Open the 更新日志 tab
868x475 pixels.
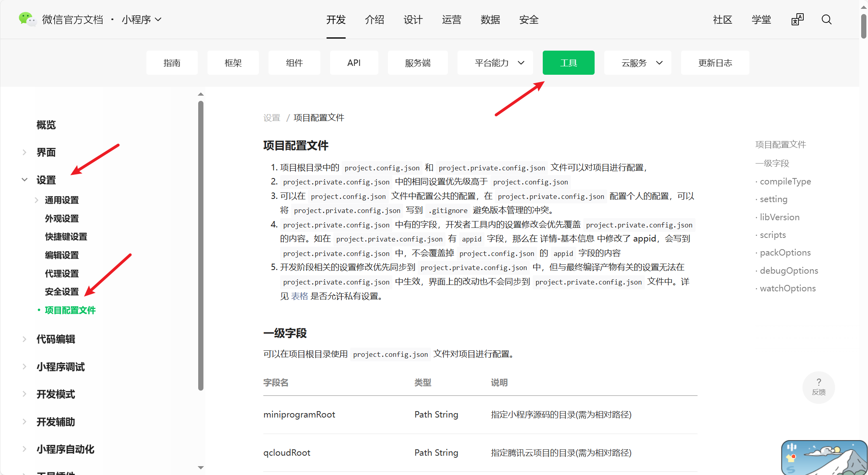pyautogui.click(x=715, y=63)
